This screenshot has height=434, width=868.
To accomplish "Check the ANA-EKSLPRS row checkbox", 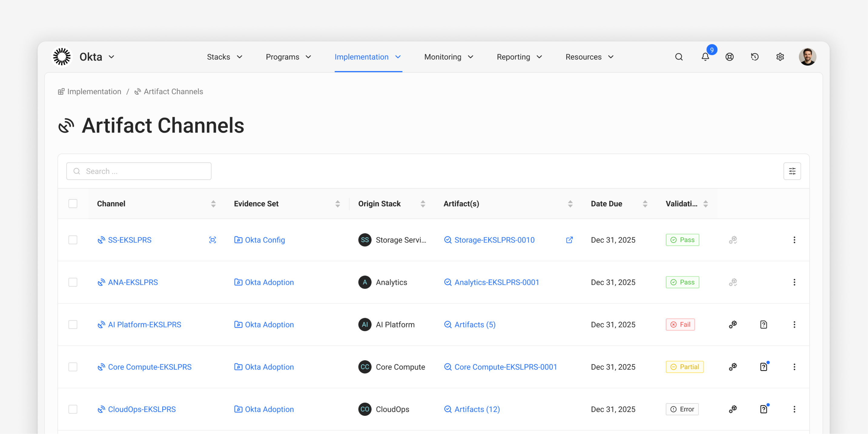I will click(x=73, y=282).
